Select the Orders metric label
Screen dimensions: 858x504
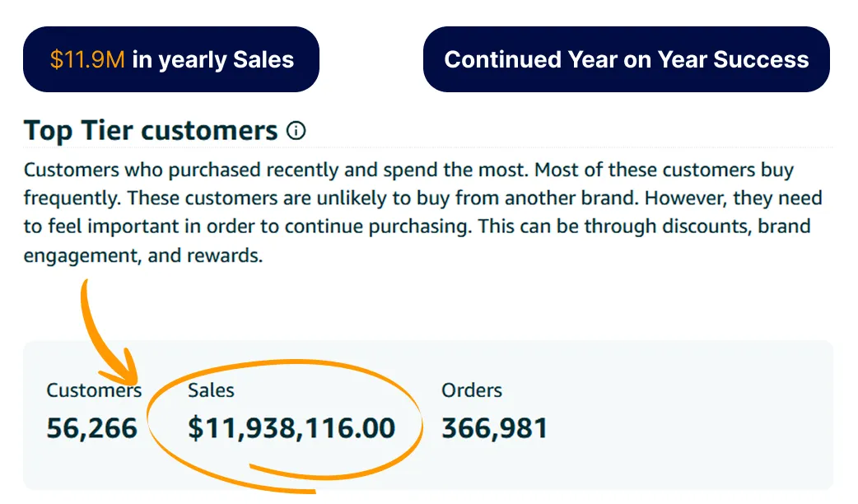pyautogui.click(x=472, y=390)
